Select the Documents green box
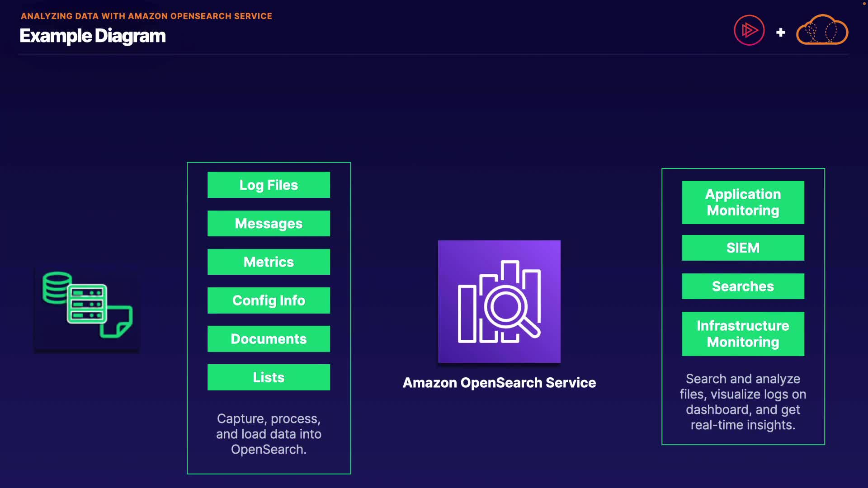Viewport: 868px width, 488px height. [269, 338]
